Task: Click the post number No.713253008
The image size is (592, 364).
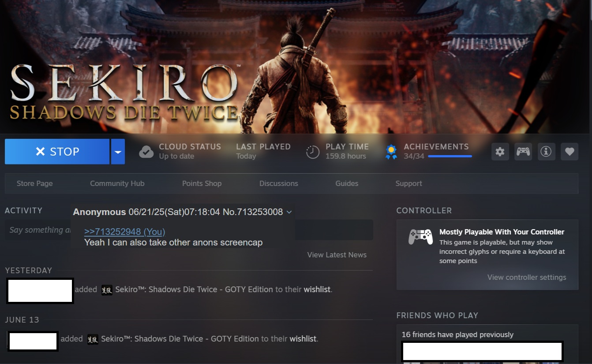Action: click(x=253, y=212)
